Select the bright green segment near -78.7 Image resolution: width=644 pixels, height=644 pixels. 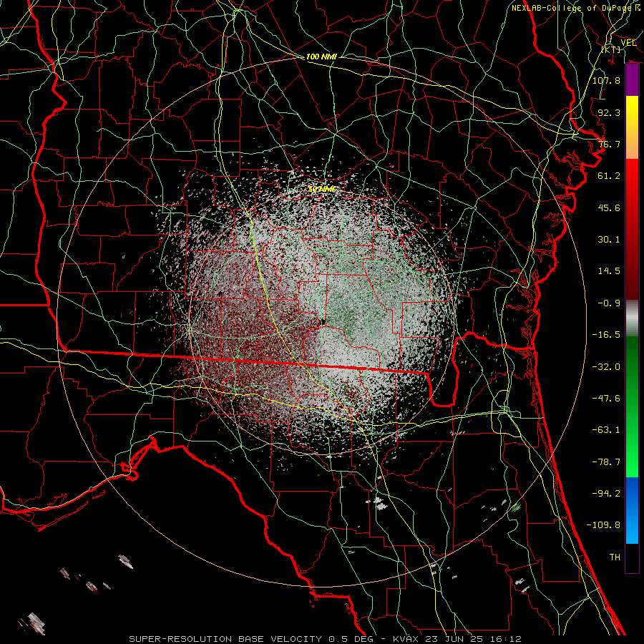pos(632,460)
